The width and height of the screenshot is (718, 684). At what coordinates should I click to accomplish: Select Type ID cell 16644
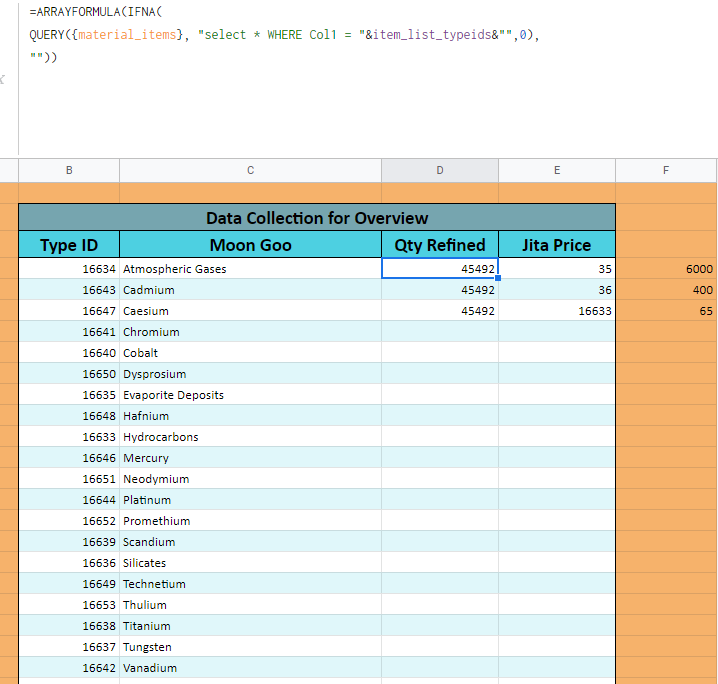coord(69,500)
